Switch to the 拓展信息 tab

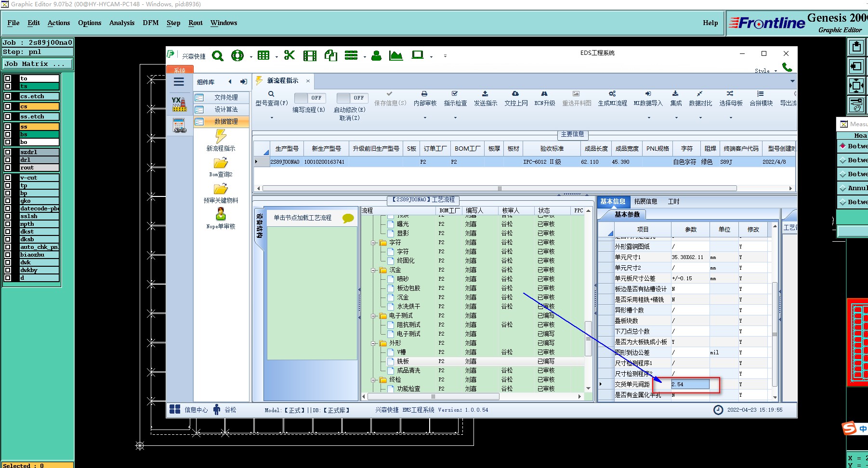(x=645, y=201)
